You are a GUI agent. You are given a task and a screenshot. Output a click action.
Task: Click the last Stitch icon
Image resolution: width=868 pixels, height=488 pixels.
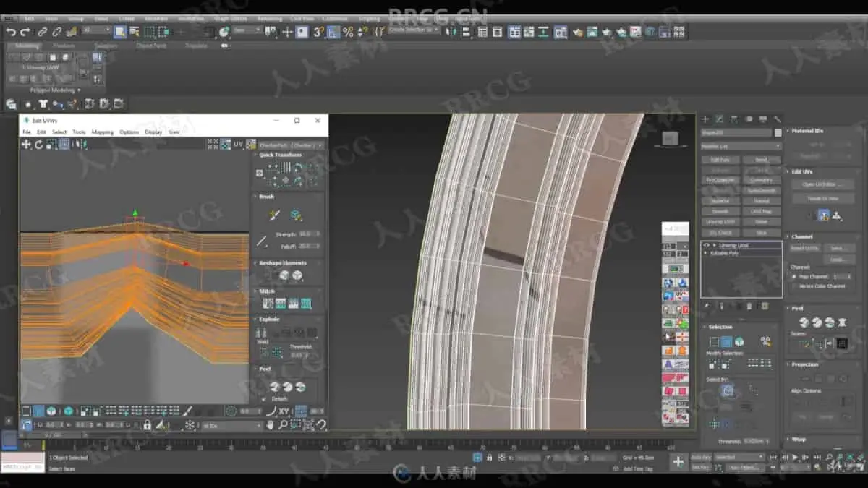[x=306, y=304]
